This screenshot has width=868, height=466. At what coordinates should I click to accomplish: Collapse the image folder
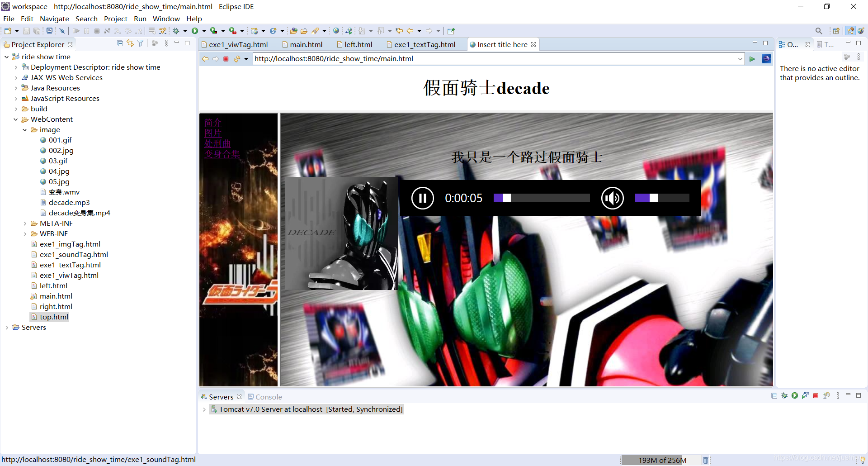pos(24,130)
